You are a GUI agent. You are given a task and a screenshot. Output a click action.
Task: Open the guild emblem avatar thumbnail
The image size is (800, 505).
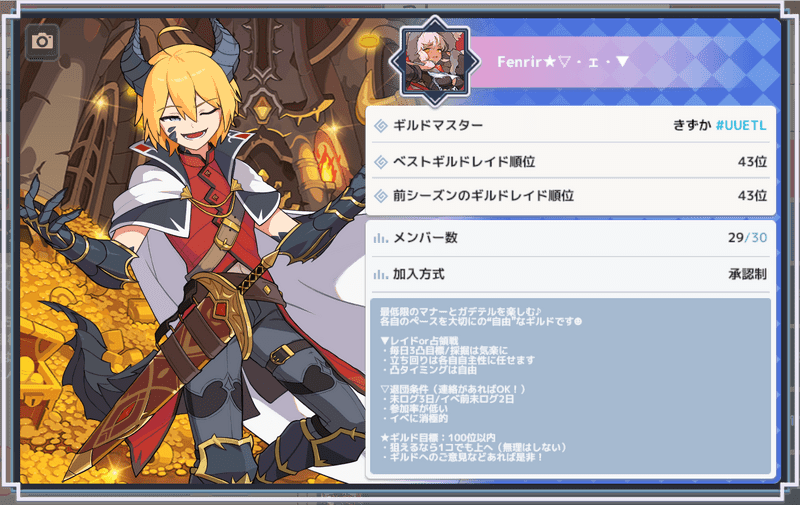coord(435,61)
